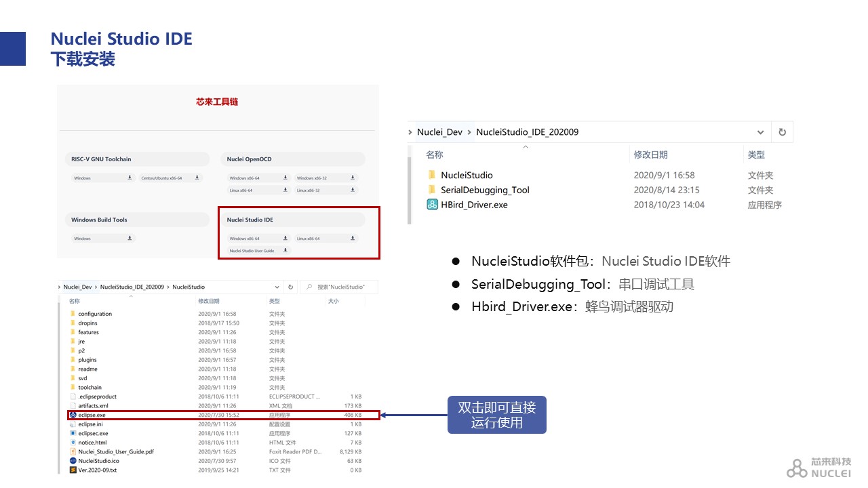Click download icon beside Centos/Ubuntu x86-64
The image size is (868, 488).
coord(197,178)
